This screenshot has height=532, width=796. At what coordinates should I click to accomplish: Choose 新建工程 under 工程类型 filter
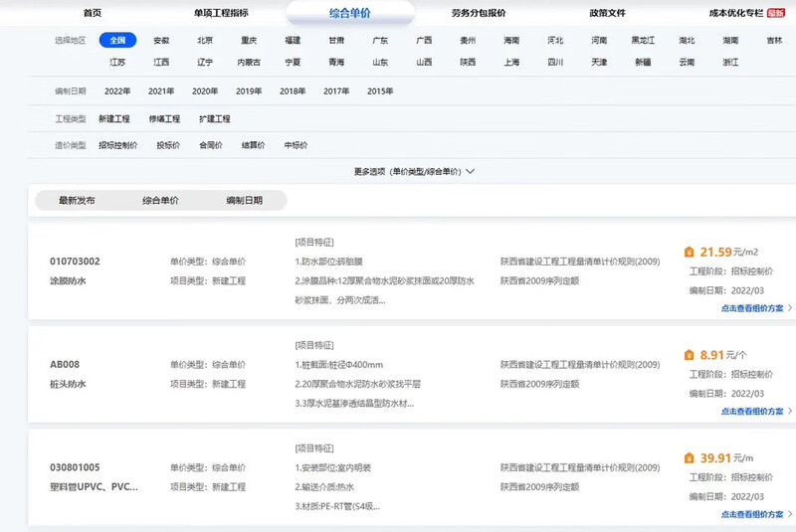pos(113,119)
